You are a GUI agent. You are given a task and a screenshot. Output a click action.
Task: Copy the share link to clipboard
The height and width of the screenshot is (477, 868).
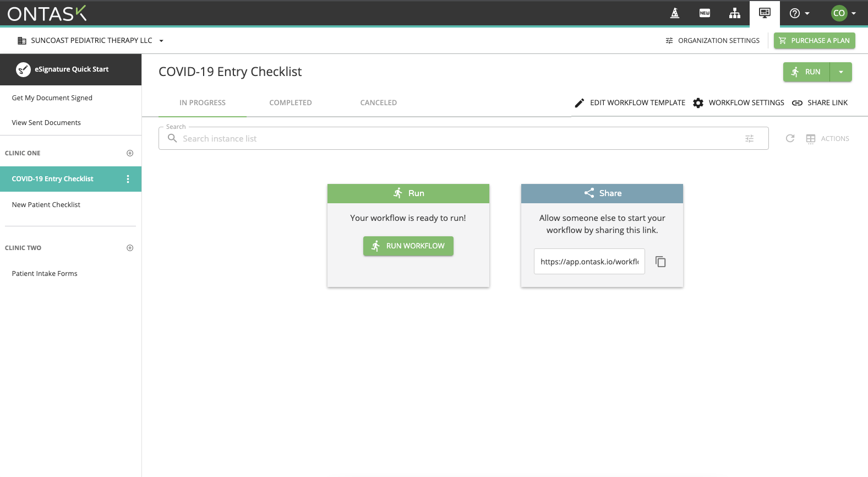pyautogui.click(x=661, y=262)
